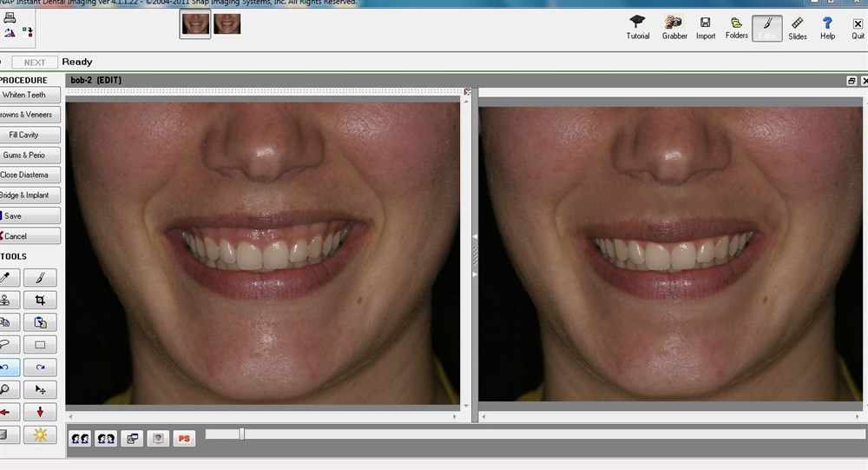This screenshot has width=868, height=470.
Task: Click the splitter handle between the images
Action: coord(475,255)
